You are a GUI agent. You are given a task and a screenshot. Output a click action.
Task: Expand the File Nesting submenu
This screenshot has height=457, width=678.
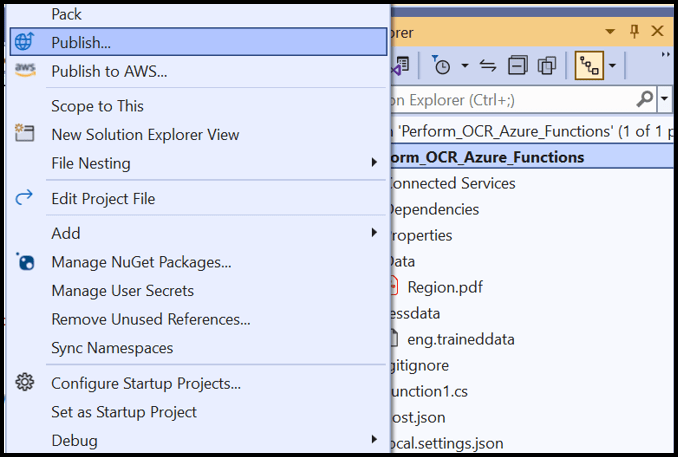[374, 163]
